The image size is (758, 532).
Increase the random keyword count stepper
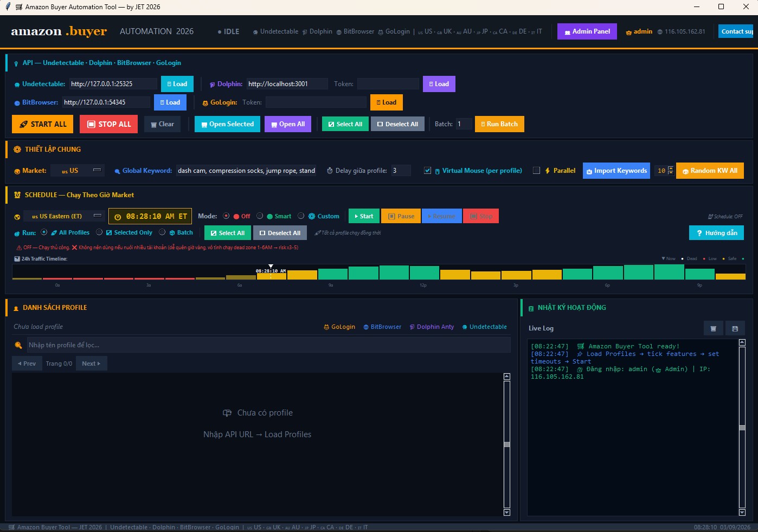tap(671, 168)
